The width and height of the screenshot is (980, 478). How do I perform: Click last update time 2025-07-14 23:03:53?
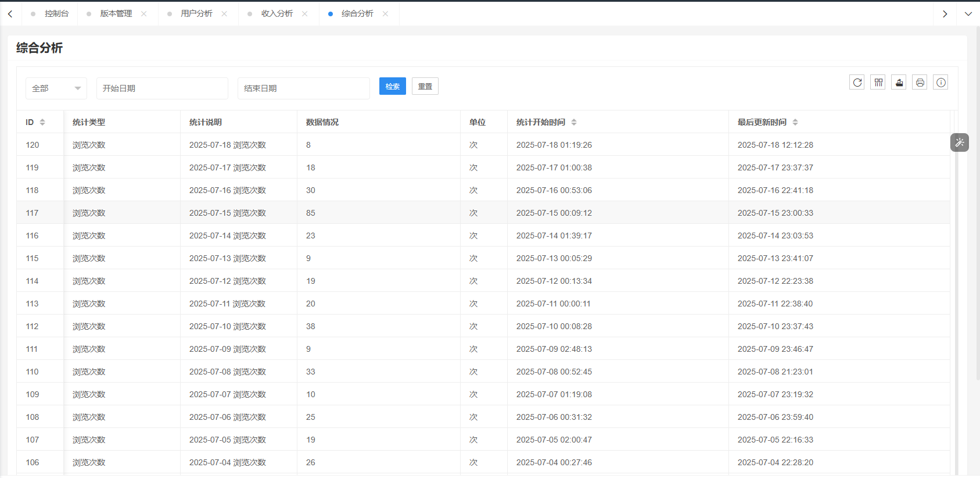click(776, 236)
